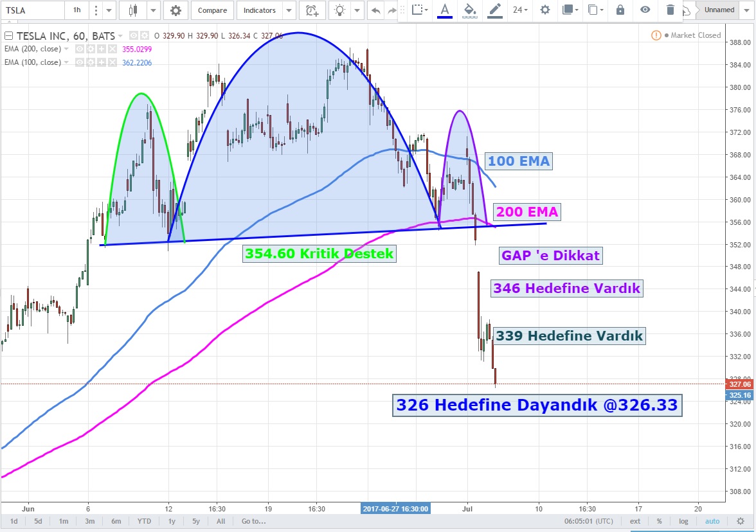Toggle auto scale
This screenshot has height=532, width=756.
tap(712, 521)
